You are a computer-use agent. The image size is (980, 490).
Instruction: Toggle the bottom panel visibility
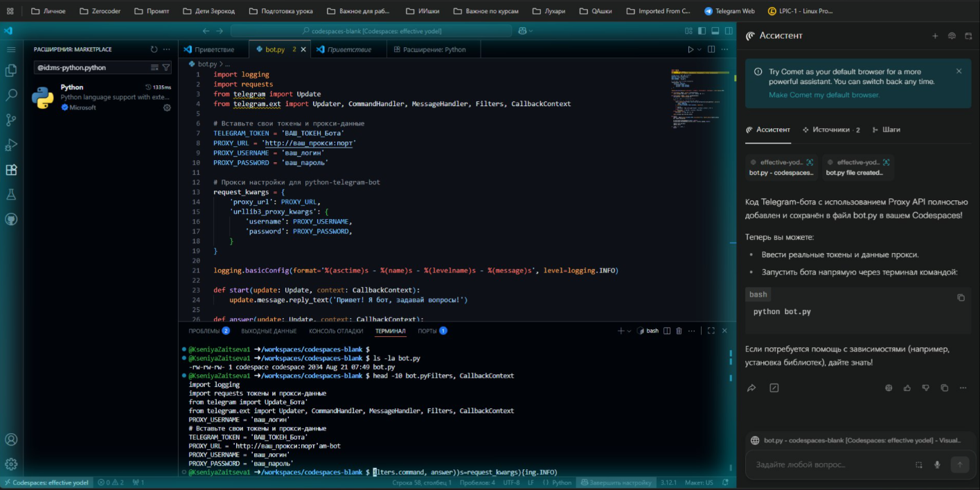point(715,31)
